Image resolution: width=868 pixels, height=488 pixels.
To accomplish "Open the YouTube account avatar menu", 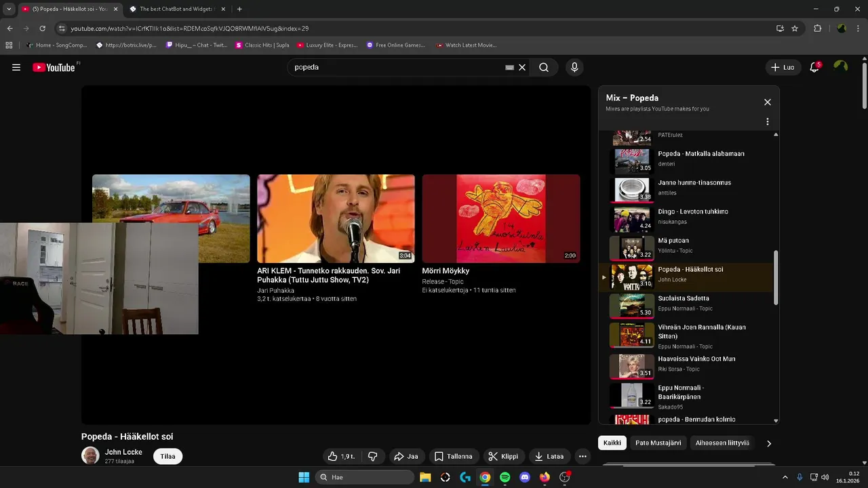I will coord(841,66).
